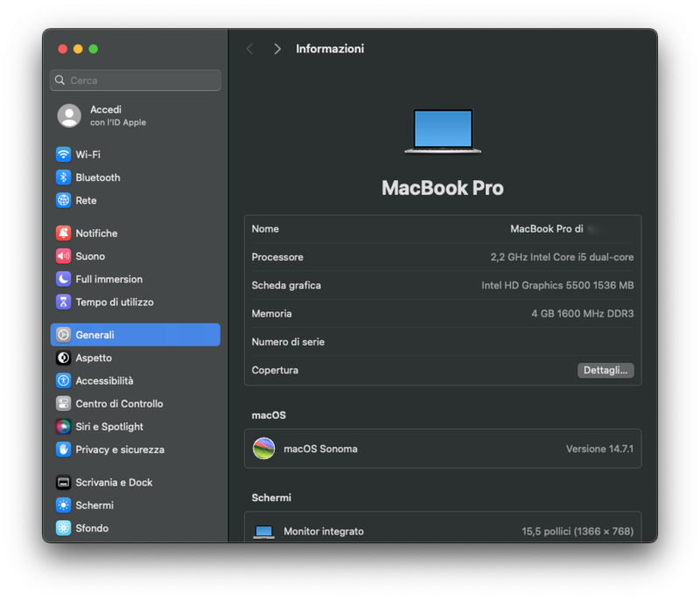Open Aspetto appearance icon
The height and width of the screenshot is (599, 700).
63,358
